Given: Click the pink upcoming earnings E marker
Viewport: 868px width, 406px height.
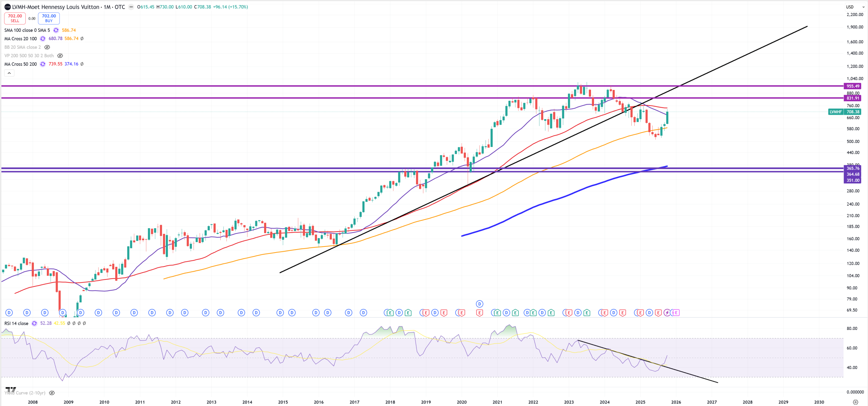Looking at the screenshot, I should [x=676, y=313].
